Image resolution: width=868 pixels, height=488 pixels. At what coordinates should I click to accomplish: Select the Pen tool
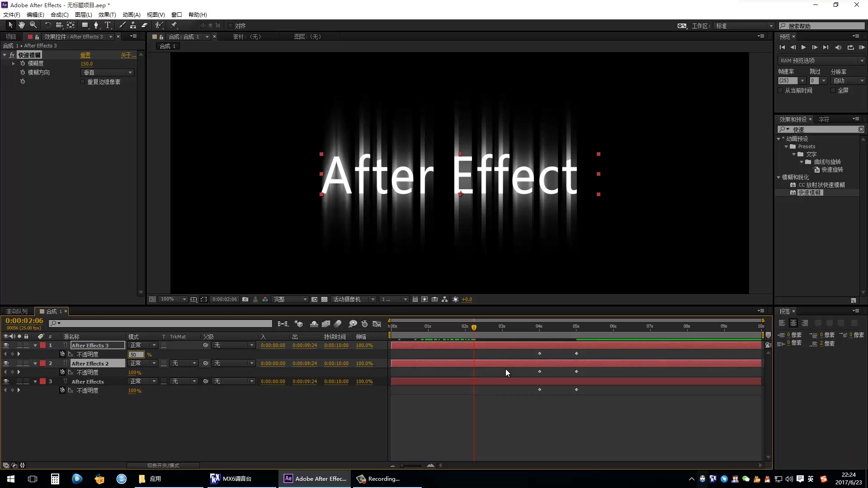tap(96, 25)
